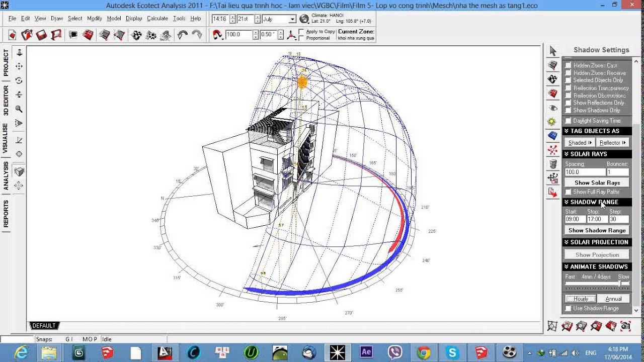Click Show Shadow Range button
Viewport: 644px width, 362px height.
click(x=597, y=231)
